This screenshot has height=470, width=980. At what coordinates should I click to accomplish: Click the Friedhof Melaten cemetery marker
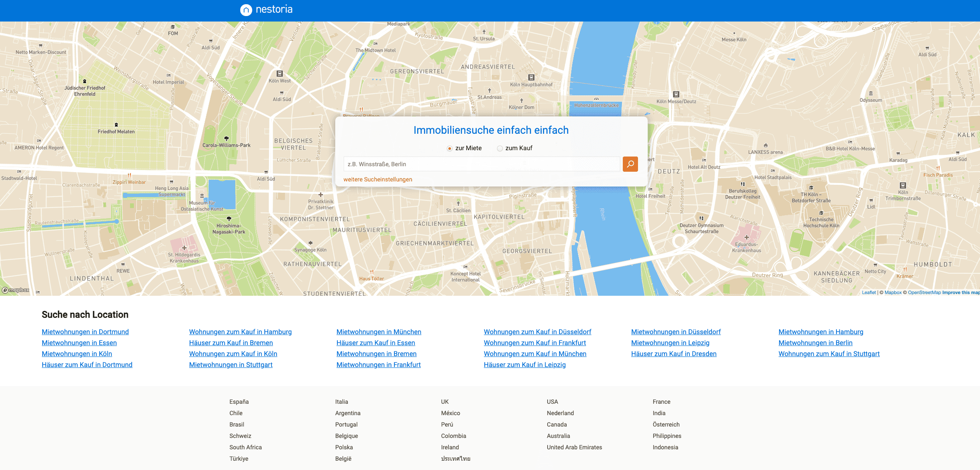pos(116,125)
